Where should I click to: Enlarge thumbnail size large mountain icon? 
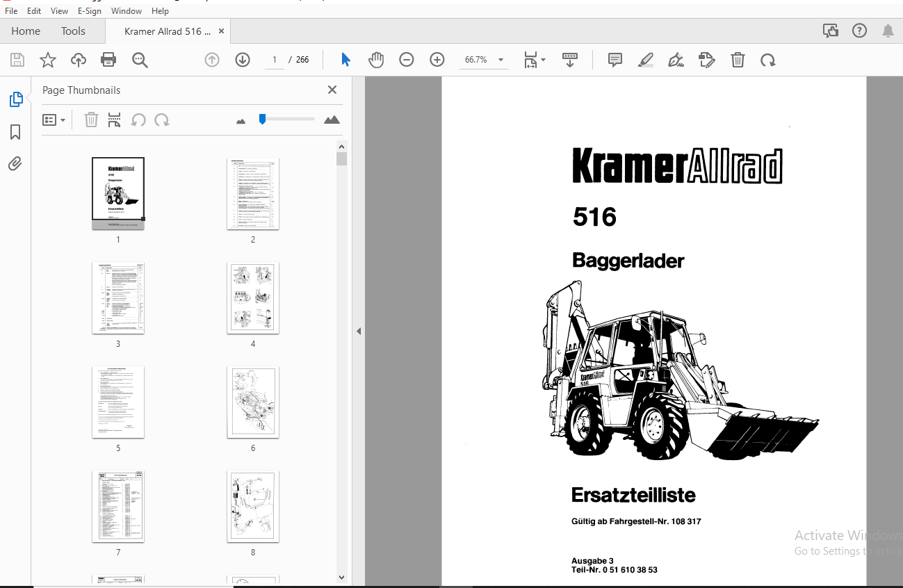pos(332,120)
